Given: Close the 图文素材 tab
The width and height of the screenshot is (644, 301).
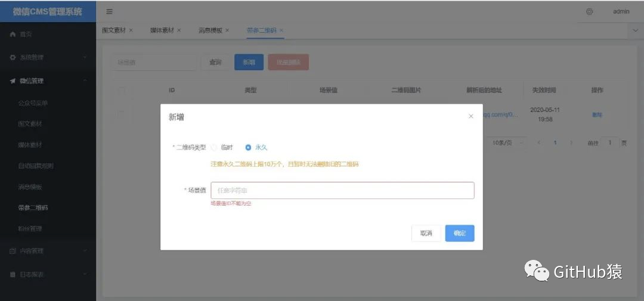Looking at the screenshot, I should (x=131, y=30).
